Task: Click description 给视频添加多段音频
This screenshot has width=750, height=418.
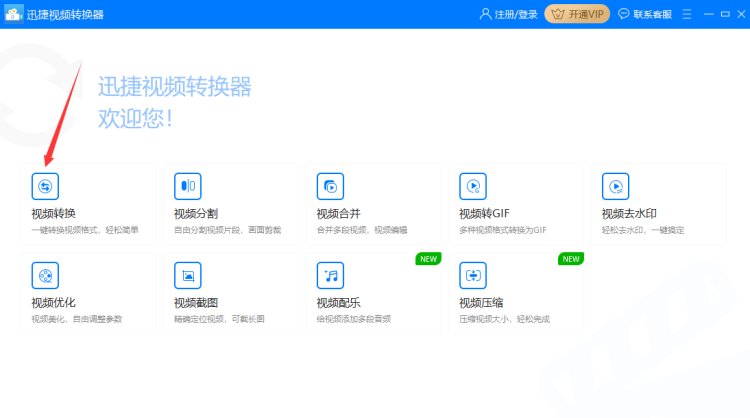Action: point(353,319)
